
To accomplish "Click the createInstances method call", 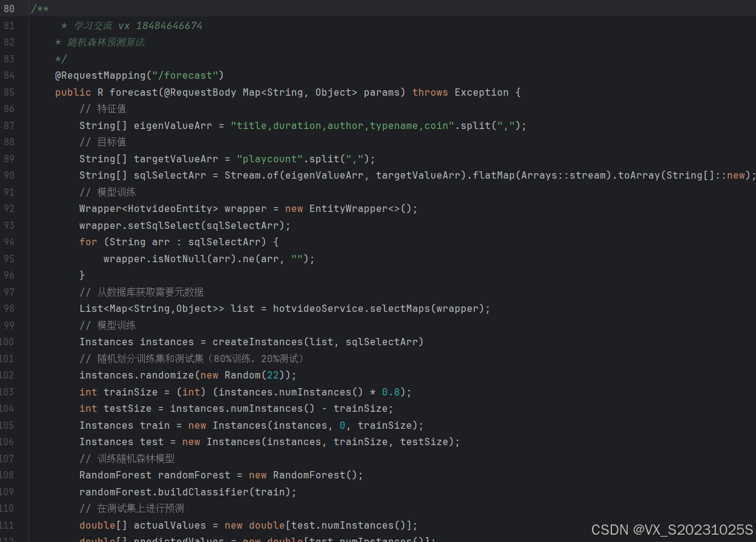I will coord(258,342).
